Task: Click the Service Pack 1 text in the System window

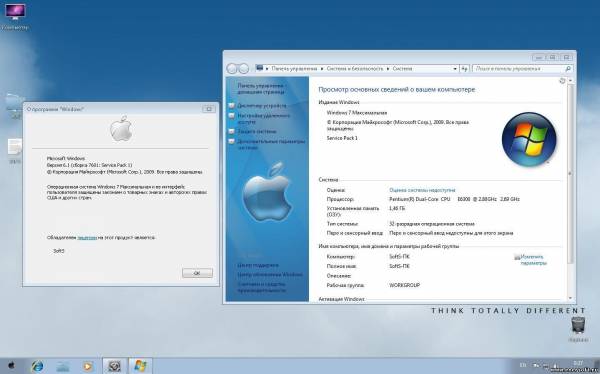Action: pyautogui.click(x=342, y=138)
